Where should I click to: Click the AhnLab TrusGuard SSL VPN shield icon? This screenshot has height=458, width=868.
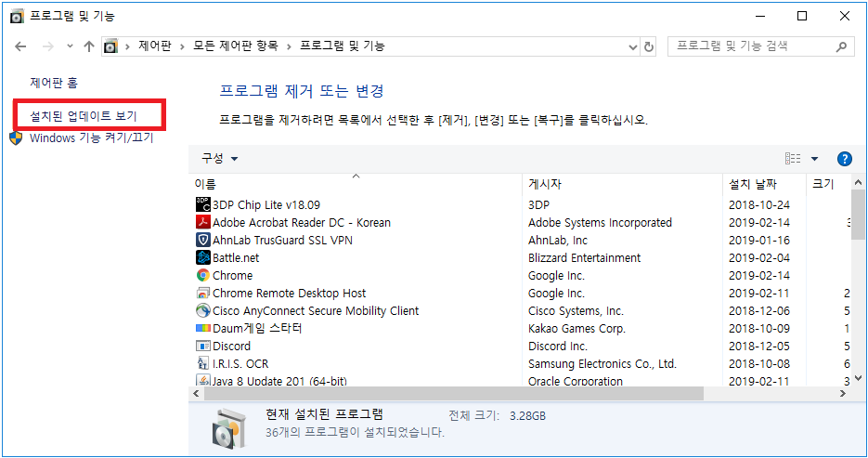coord(203,240)
